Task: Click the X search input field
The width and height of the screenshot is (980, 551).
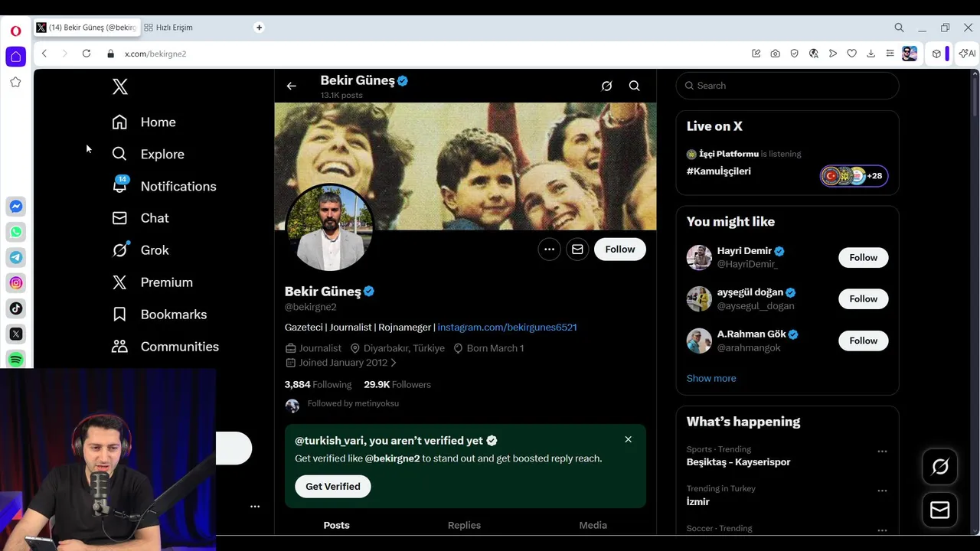Action: [787, 86]
